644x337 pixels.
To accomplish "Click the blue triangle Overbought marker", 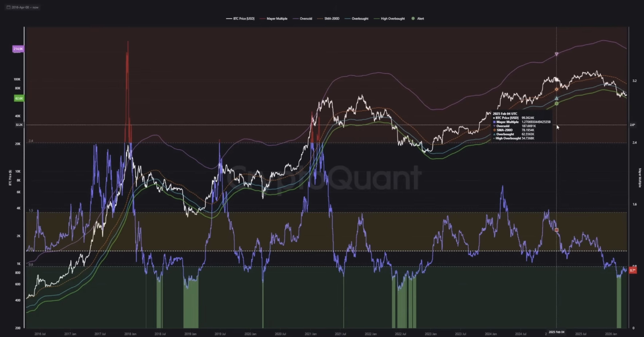I will [x=556, y=98].
